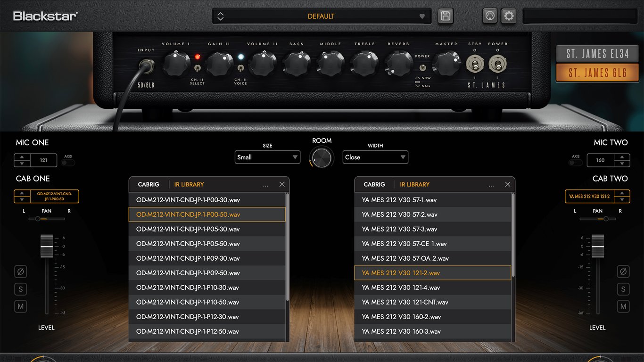Click the Cab One PAN slider
Image resolution: width=644 pixels, height=362 pixels.
click(x=46, y=219)
